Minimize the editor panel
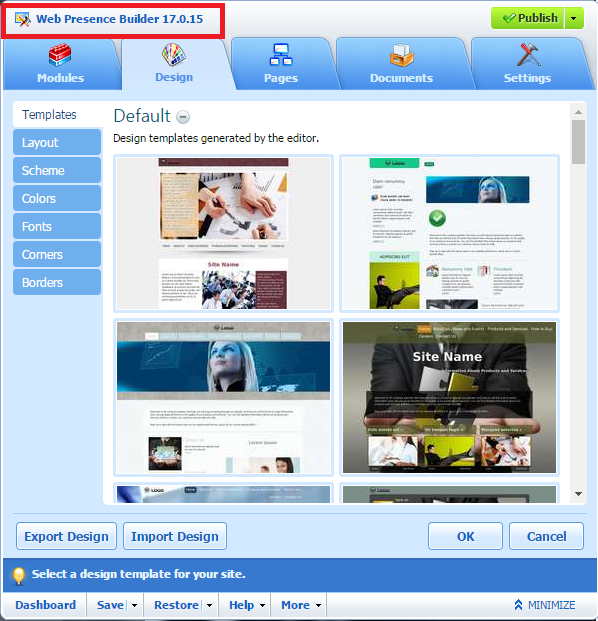The height and width of the screenshot is (621, 598). (545, 605)
